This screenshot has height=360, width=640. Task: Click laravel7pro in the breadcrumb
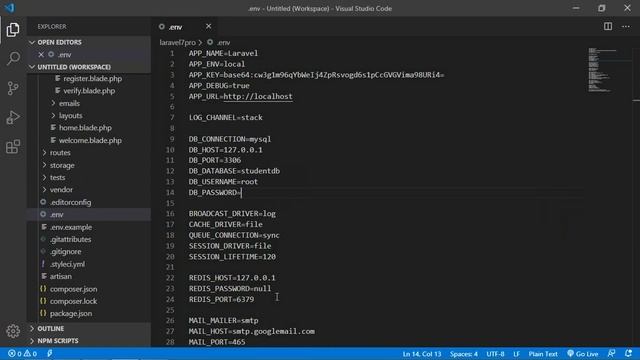point(178,42)
